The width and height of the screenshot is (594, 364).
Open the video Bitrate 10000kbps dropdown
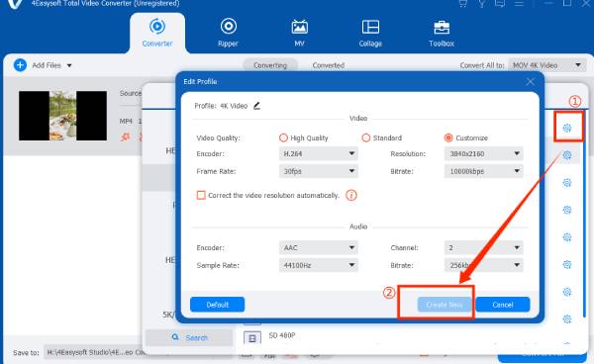pyautogui.click(x=483, y=171)
